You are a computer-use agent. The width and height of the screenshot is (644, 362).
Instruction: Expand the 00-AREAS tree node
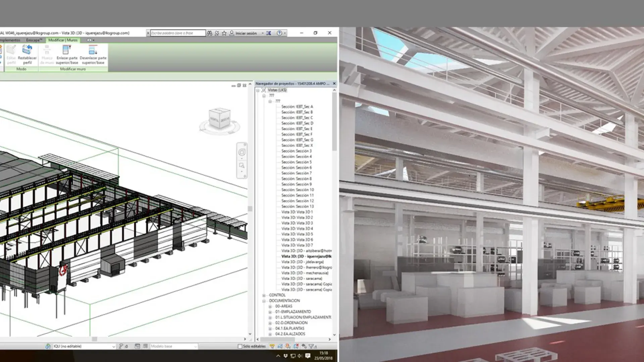270,306
